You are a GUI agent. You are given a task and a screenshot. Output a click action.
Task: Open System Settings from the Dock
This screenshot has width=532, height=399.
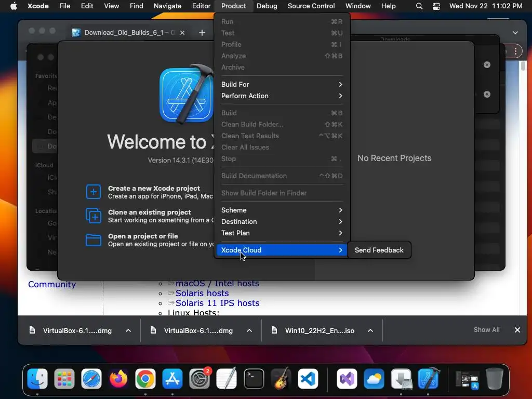199,378
